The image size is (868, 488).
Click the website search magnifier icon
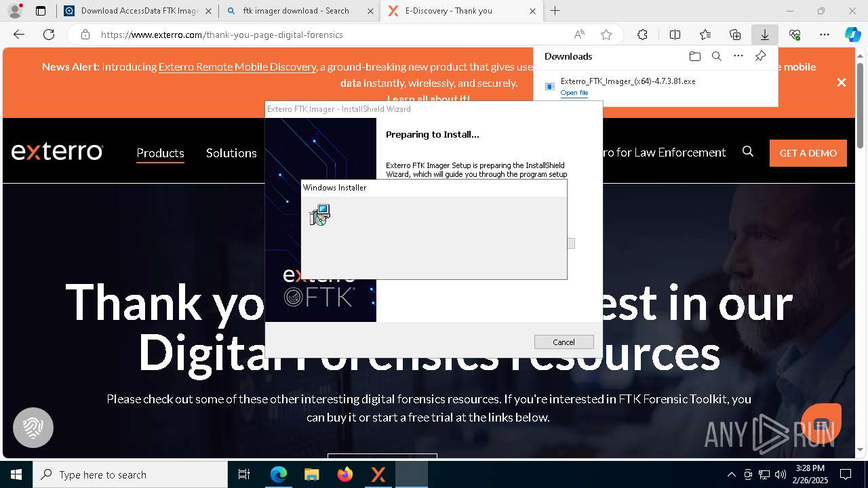748,152
